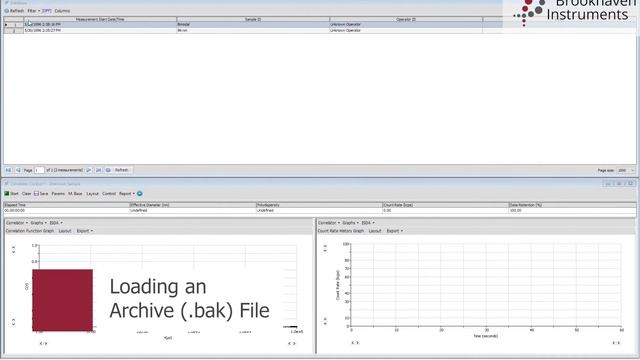Open Correlator dropdown in the right graph panel
This screenshot has height=360, width=640.
(329, 223)
